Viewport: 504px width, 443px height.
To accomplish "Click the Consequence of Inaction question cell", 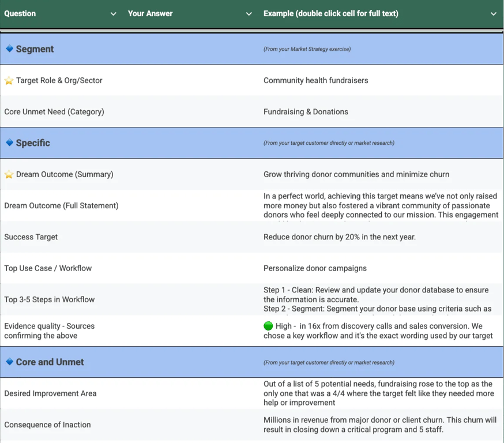I will click(x=47, y=425).
